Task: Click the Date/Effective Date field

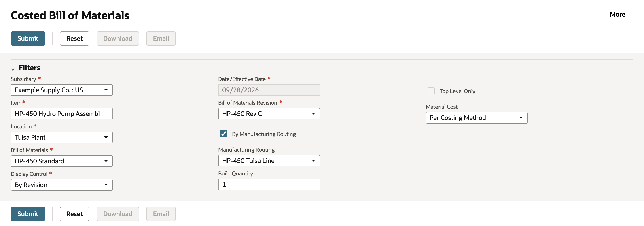Action: (269, 90)
